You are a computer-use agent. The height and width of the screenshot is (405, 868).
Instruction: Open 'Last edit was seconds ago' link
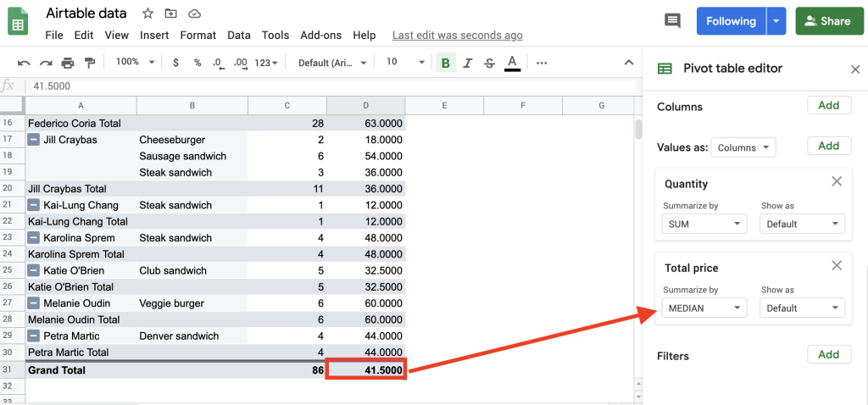(457, 36)
